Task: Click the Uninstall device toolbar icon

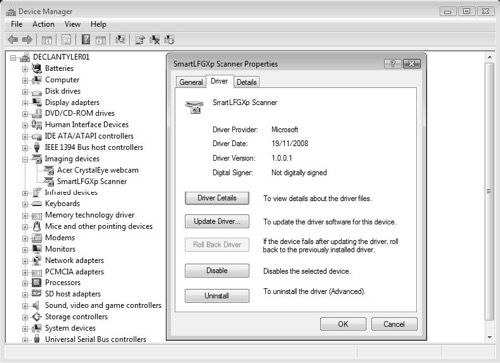Action: point(154,40)
